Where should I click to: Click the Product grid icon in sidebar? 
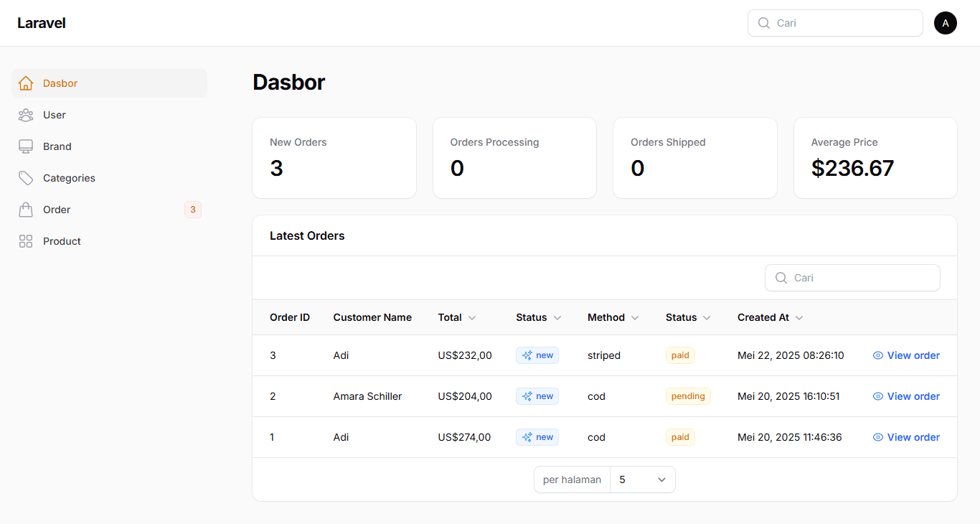tap(26, 241)
